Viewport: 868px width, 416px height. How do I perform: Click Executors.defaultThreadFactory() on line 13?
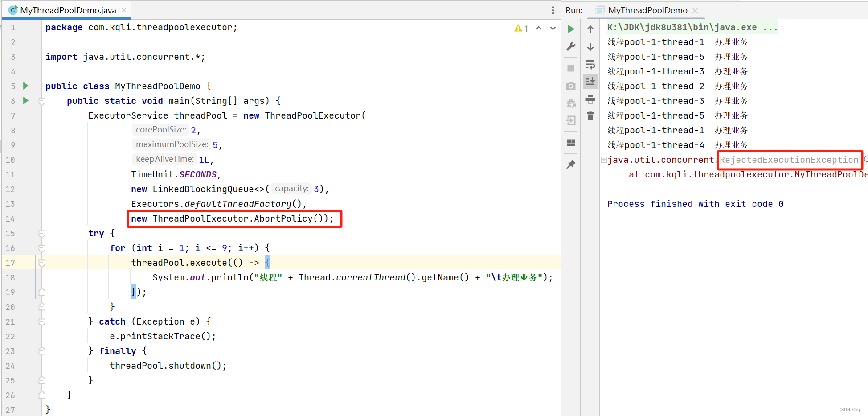coord(219,204)
